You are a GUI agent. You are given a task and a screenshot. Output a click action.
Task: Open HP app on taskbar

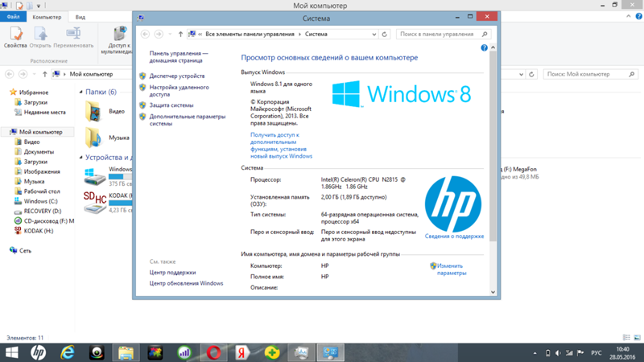tap(38, 352)
